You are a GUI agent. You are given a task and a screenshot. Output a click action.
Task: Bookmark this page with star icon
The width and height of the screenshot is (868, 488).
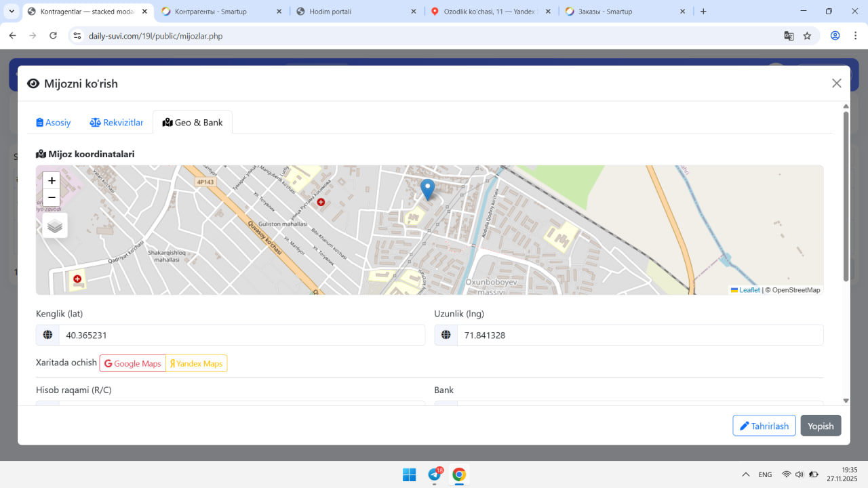(x=807, y=36)
